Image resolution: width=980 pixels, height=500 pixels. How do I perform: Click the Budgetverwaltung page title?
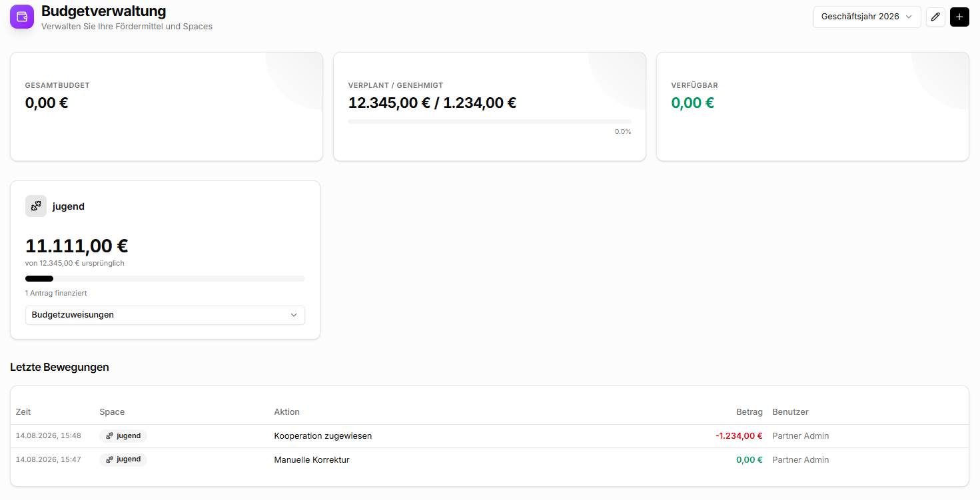(x=104, y=11)
